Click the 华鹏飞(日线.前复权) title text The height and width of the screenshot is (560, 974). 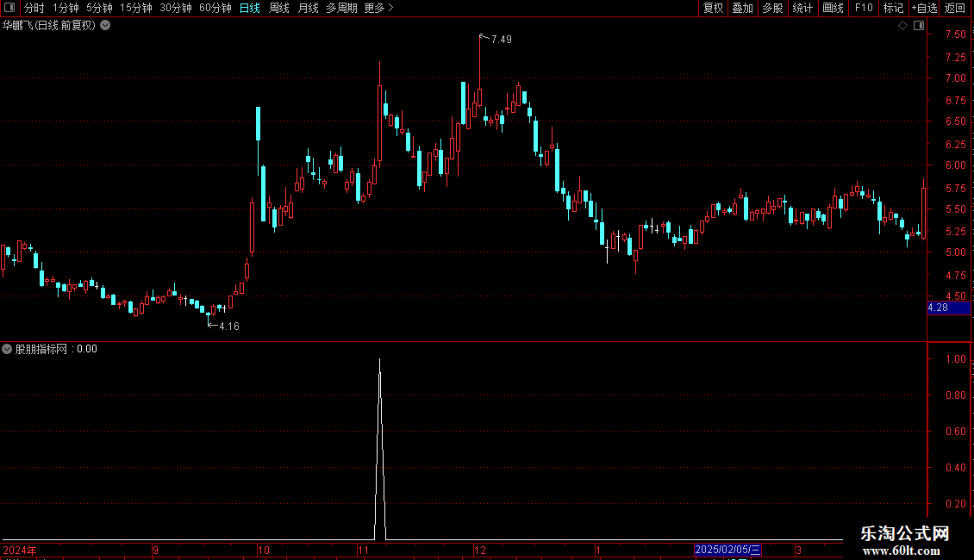(49, 26)
